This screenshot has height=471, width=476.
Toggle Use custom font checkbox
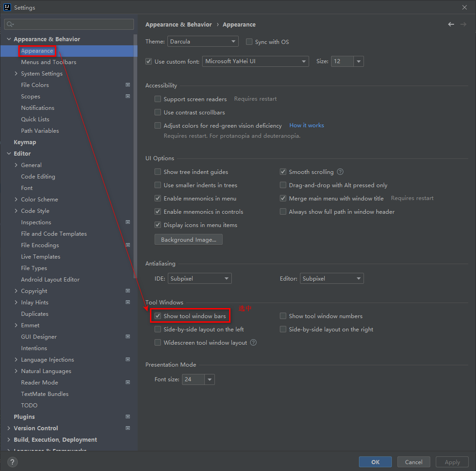149,61
